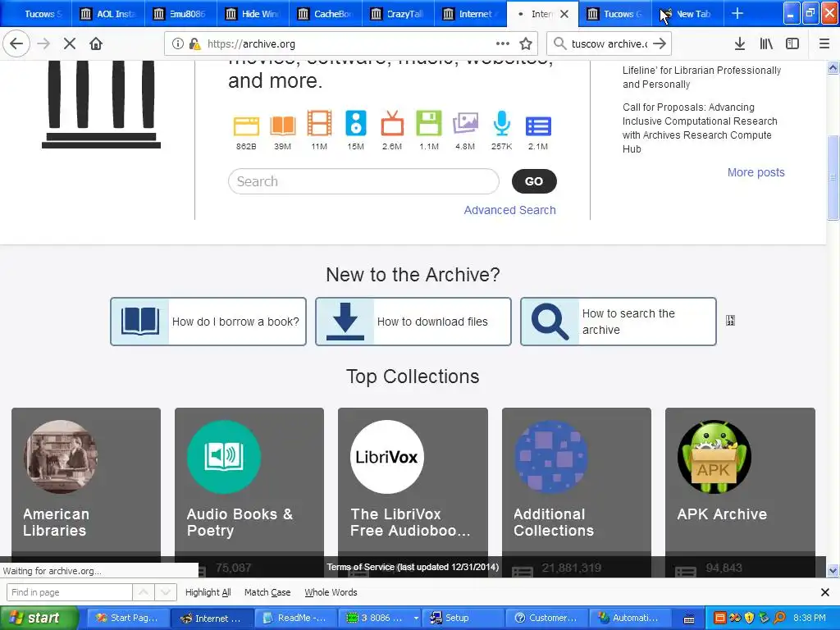Switch to ReadMe taskbar window
The width and height of the screenshot is (840, 630).
[295, 618]
